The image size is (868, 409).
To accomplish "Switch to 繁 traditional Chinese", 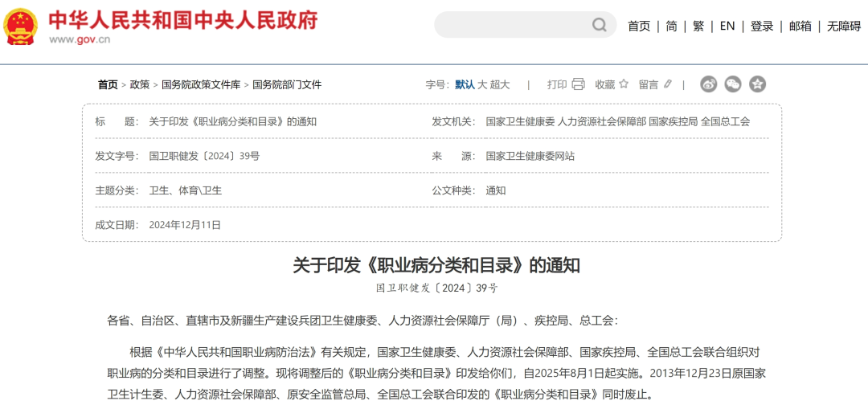I will click(x=698, y=26).
